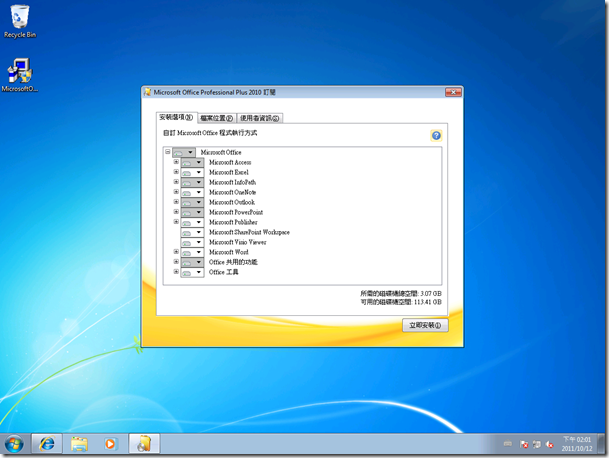Click the keyboard tray icon
The width and height of the screenshot is (609, 458).
pos(508,444)
